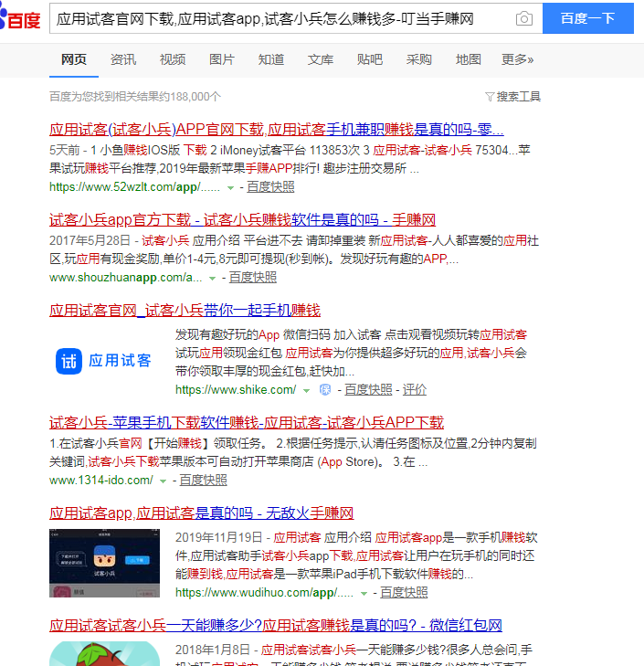Click the 百度一下 search button

[x=588, y=18]
